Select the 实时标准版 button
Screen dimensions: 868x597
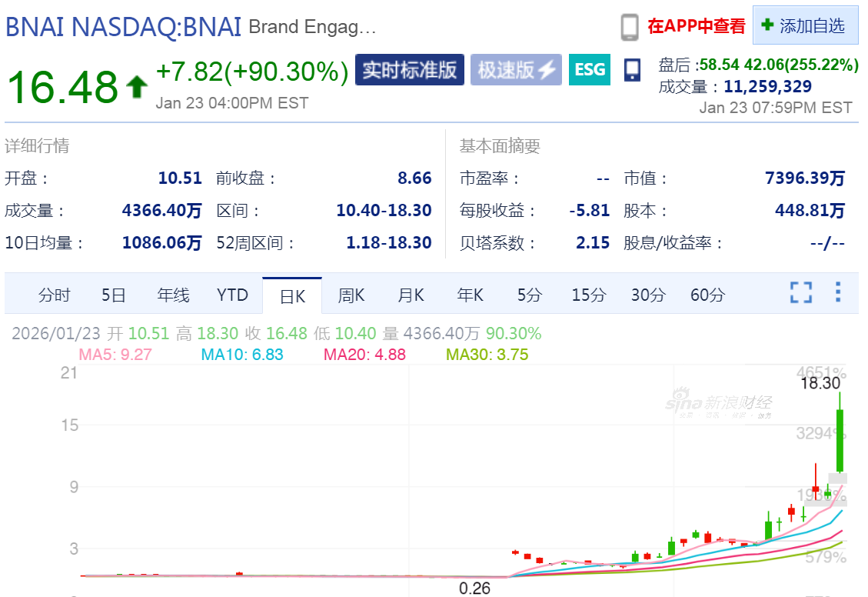pyautogui.click(x=410, y=70)
